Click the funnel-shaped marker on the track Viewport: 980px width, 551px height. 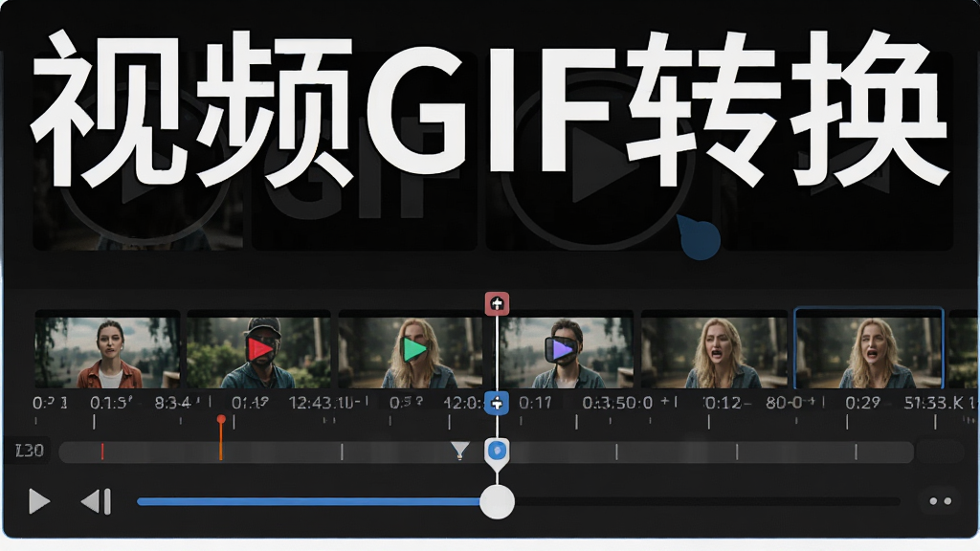pos(460,450)
